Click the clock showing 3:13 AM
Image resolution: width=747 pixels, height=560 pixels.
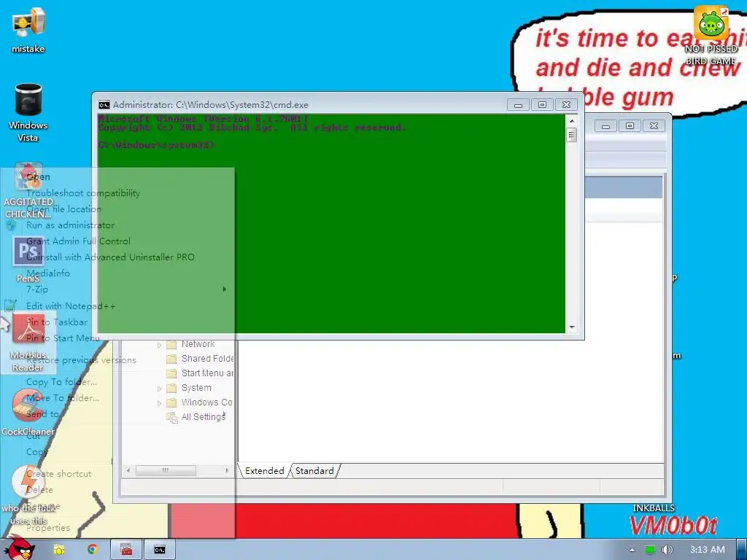tap(708, 550)
